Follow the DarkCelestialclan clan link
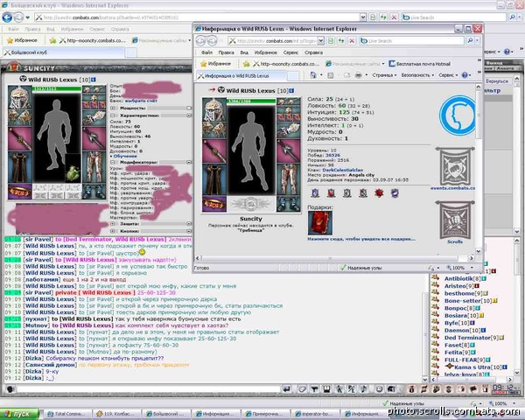Image resolution: width=525 pixels, height=420 pixels. [342, 170]
